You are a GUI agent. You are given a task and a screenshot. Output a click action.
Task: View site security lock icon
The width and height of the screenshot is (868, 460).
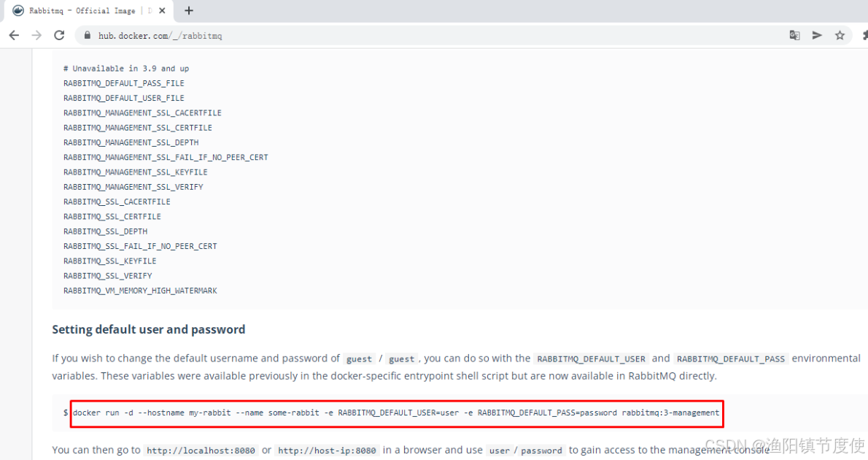tap(87, 36)
